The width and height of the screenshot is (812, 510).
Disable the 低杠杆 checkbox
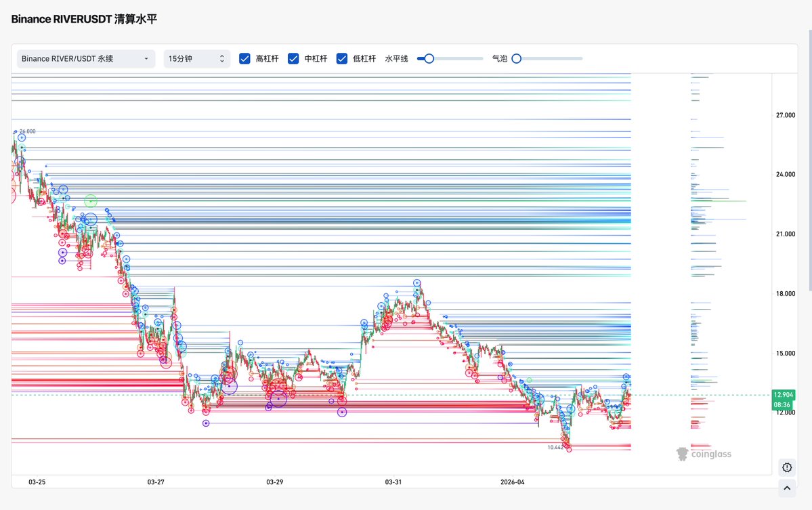pyautogui.click(x=342, y=59)
